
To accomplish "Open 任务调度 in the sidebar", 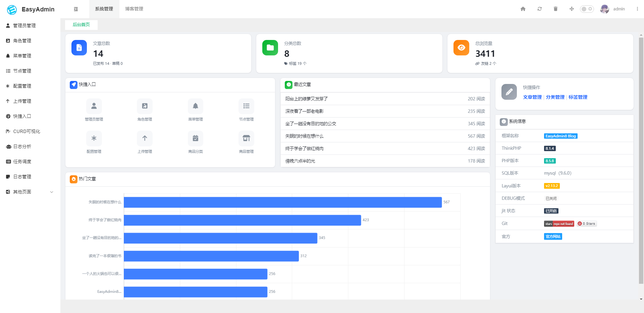I will click(30, 162).
